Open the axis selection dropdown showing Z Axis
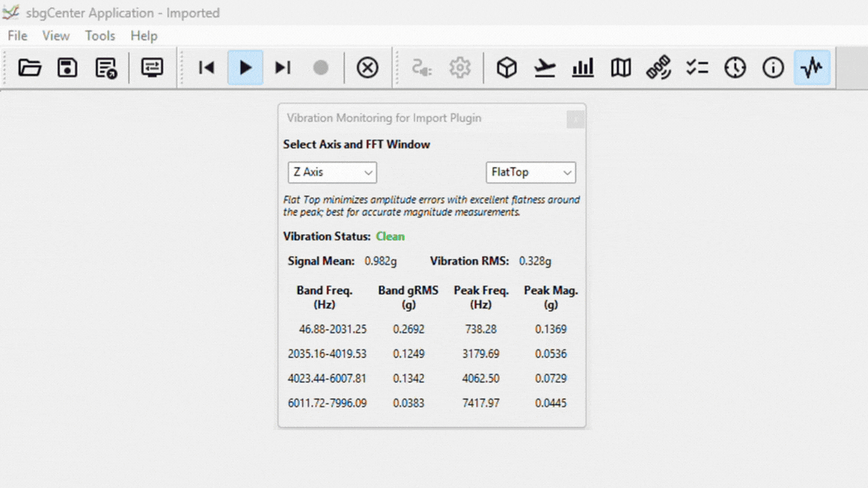This screenshot has height=488, width=868. point(332,172)
